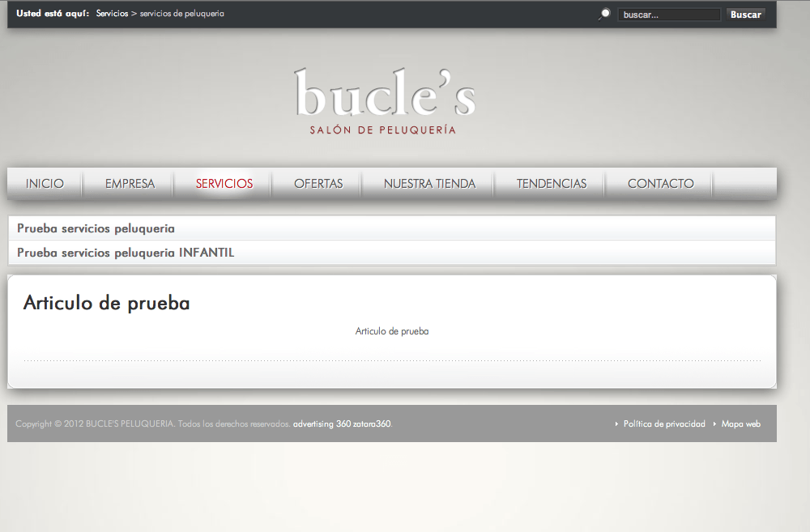Focus the buscar search field
Screen dimensions: 810x532
click(x=669, y=15)
